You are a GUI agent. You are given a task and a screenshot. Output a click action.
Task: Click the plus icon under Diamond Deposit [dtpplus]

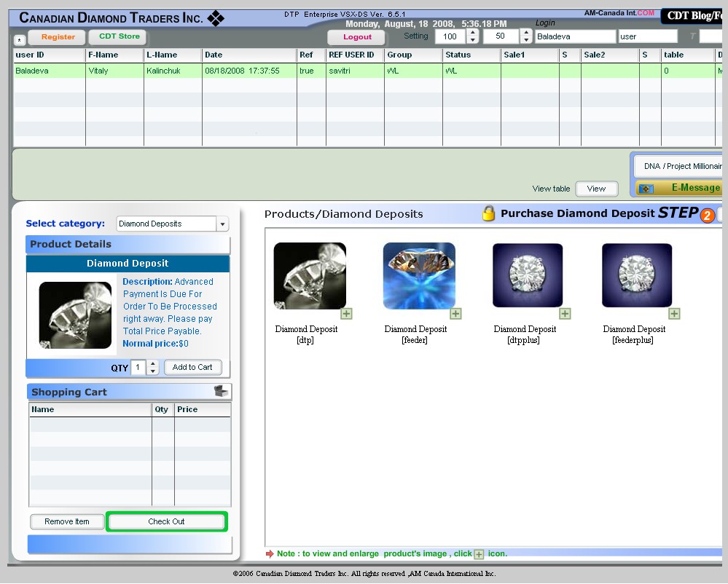pyautogui.click(x=565, y=314)
